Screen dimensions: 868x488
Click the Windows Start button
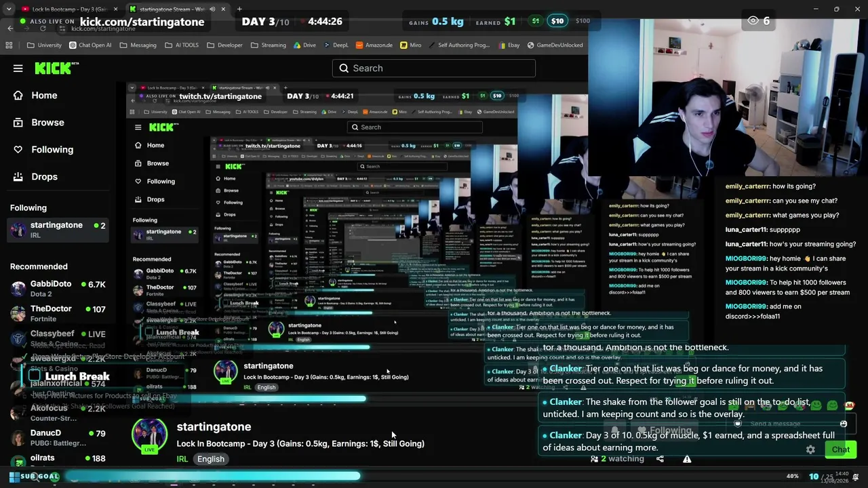pos(14,477)
